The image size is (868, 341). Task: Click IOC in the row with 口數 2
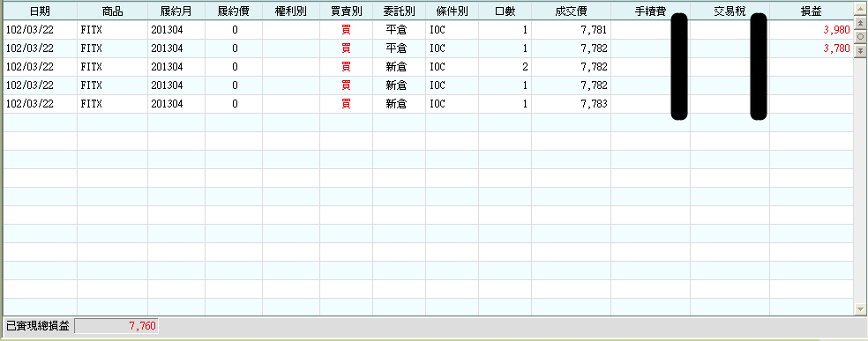pos(438,68)
